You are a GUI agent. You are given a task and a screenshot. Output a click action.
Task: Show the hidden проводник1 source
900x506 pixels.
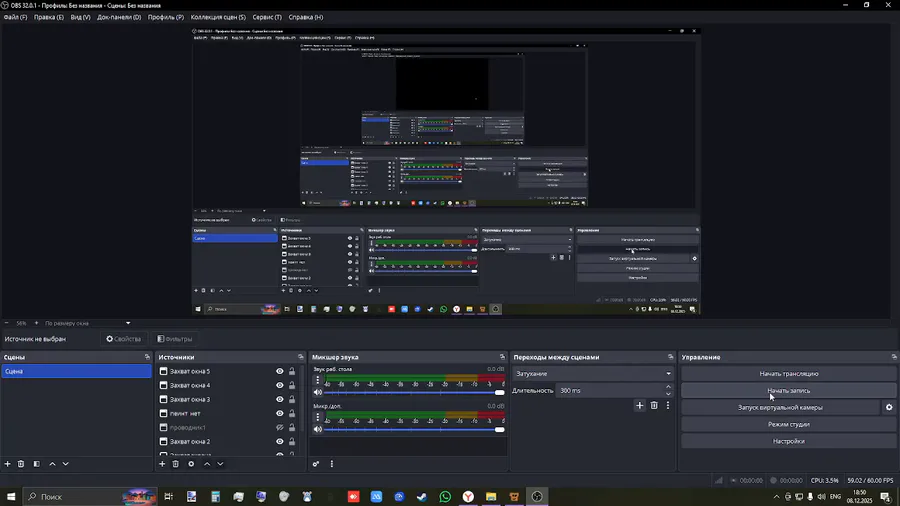(280, 427)
